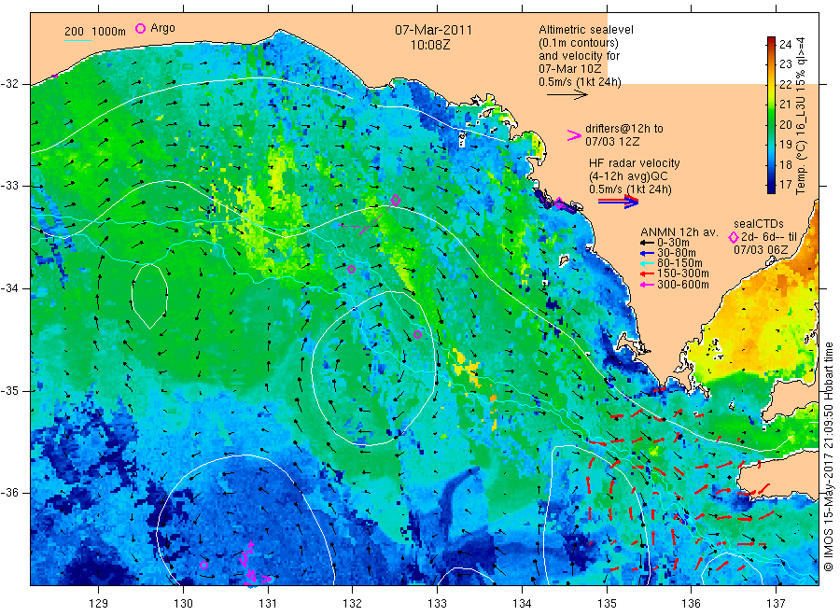
Task: Click the temperature colorbar dark red top
Action: [772, 41]
